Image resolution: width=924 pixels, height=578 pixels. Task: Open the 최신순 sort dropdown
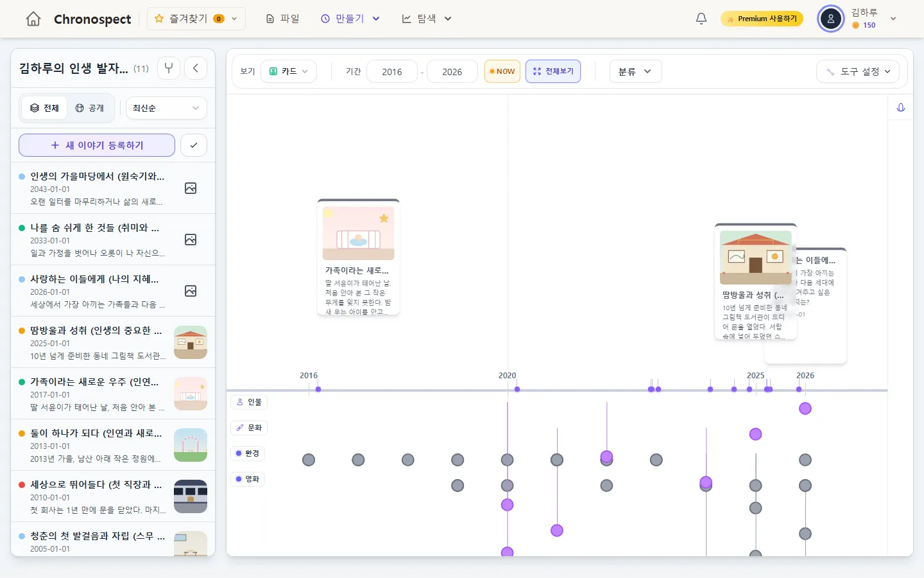[166, 108]
